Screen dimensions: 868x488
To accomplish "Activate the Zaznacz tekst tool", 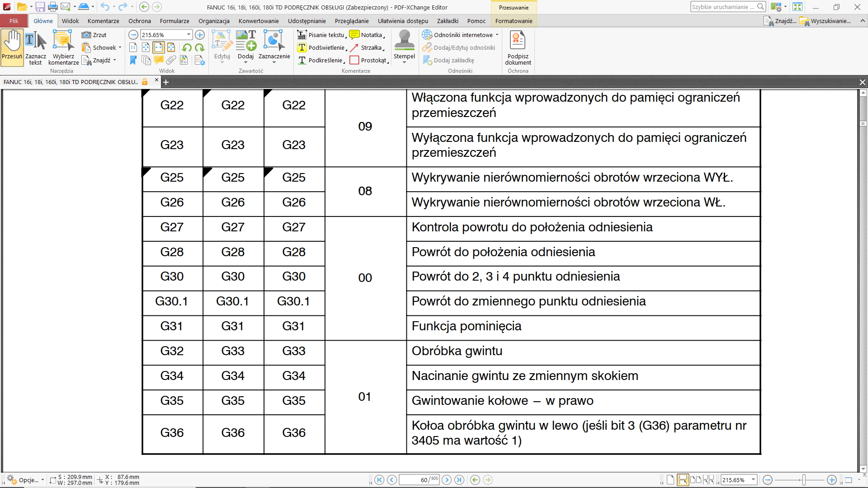I will [35, 47].
